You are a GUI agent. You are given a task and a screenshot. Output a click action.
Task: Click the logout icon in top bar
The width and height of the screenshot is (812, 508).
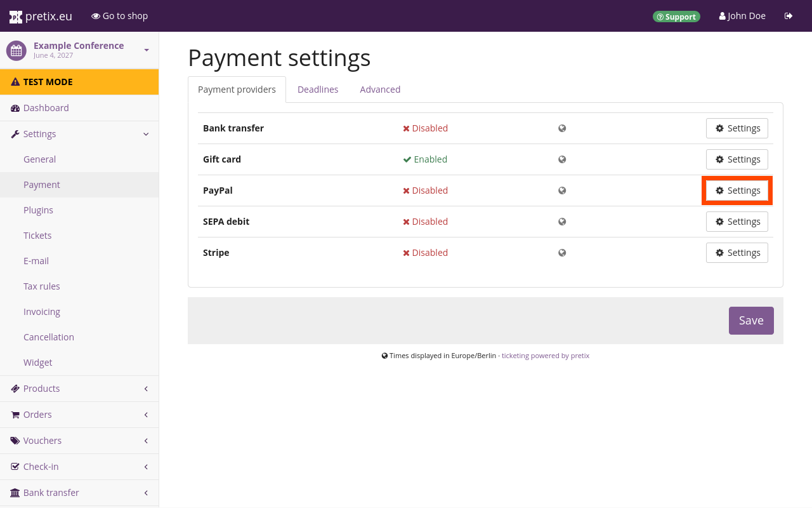coord(789,16)
